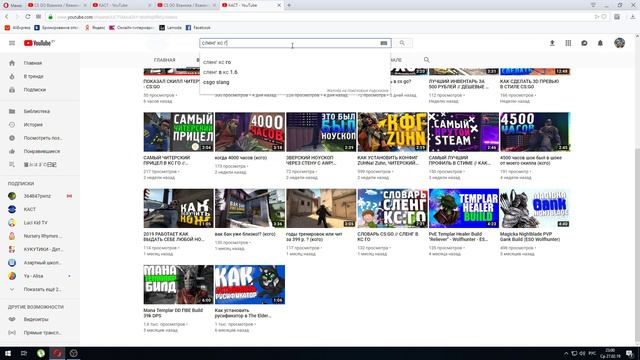Switch to the second 'КАСТ - YouTube' browser tab
The image size is (640, 360).
click(x=251, y=5)
